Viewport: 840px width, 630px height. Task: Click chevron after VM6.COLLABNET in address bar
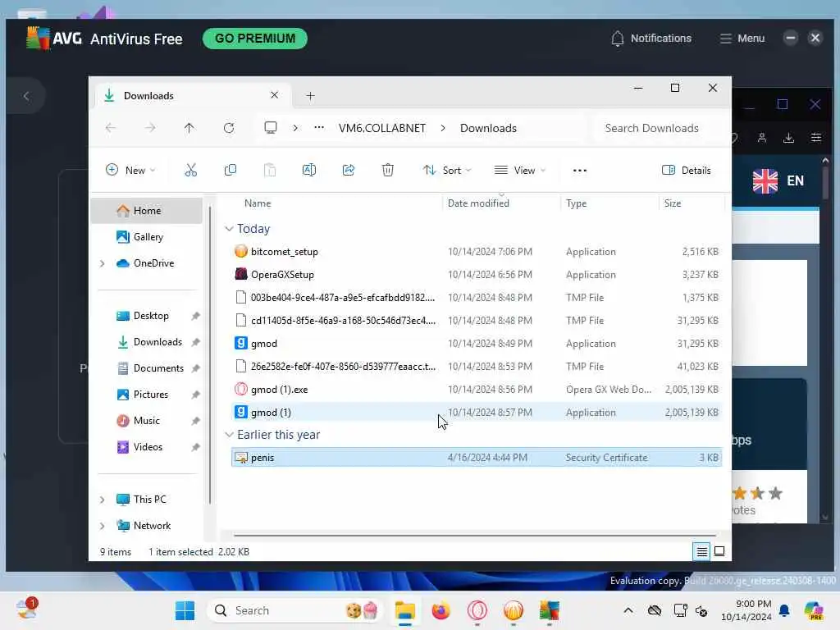443,128
